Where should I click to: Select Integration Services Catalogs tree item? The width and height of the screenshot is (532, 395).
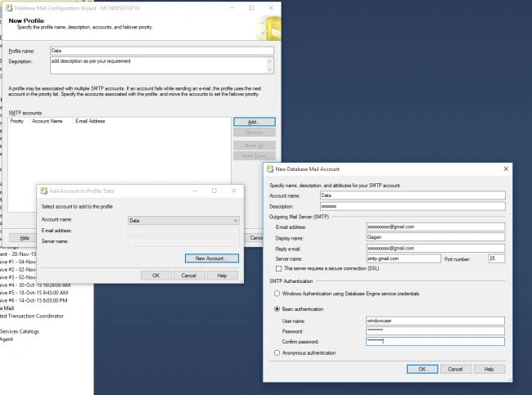point(20,331)
